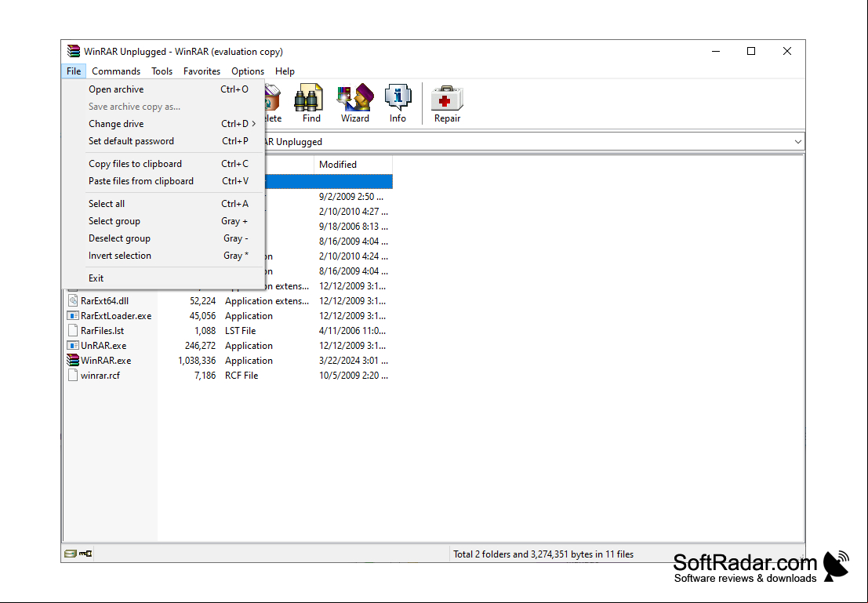
Task: Select the WinRAR.exe books icon in list
Action: click(x=72, y=361)
